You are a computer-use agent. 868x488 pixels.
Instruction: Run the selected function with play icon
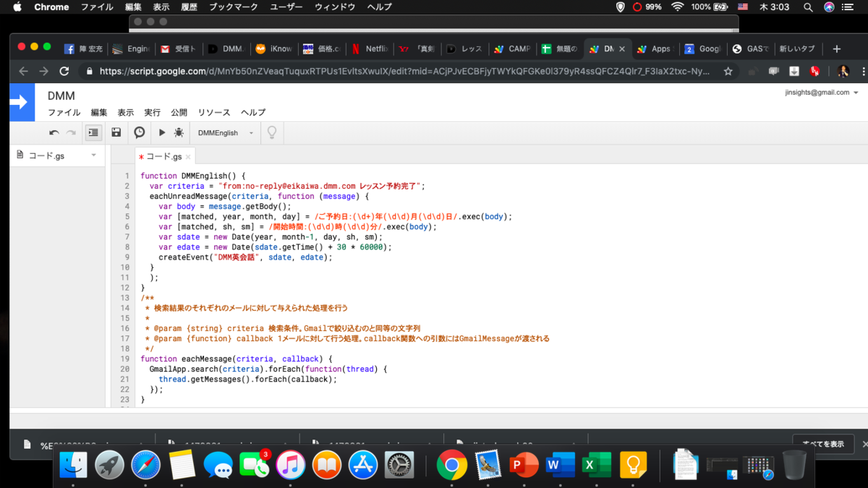[x=162, y=133]
